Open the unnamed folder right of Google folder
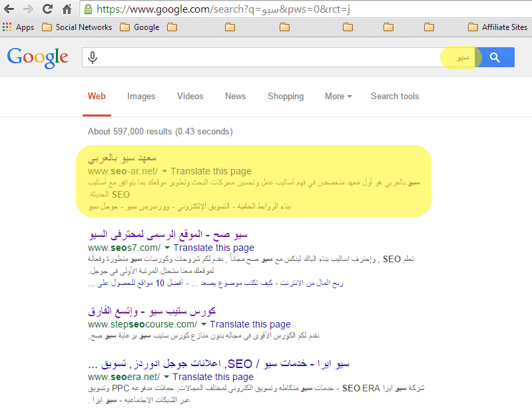The width and height of the screenshot is (532, 418). click(x=172, y=27)
